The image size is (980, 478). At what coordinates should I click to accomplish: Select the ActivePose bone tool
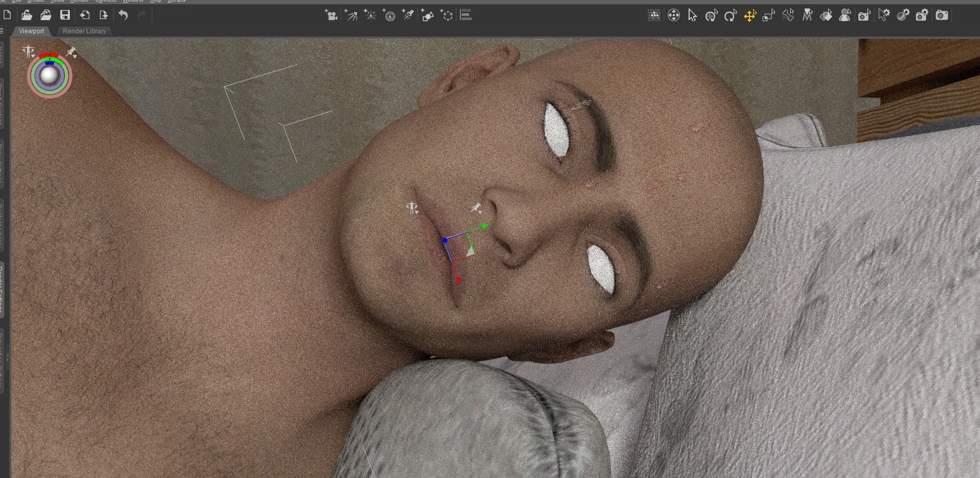788,15
